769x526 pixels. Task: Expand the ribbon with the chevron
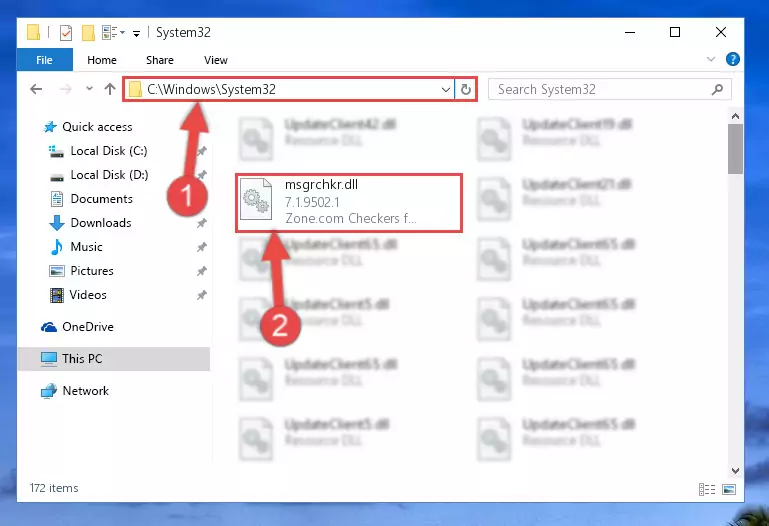tap(711, 59)
